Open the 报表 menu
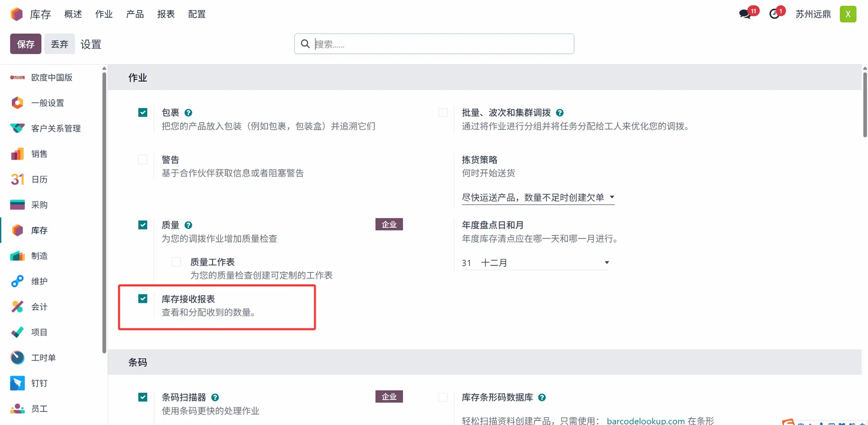Viewport: 868px width, 425px height. (x=166, y=14)
